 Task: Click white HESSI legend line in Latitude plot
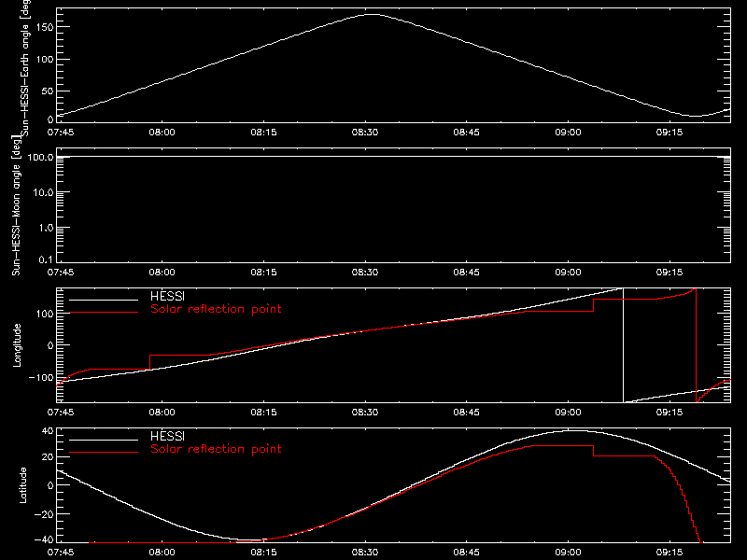click(104, 440)
